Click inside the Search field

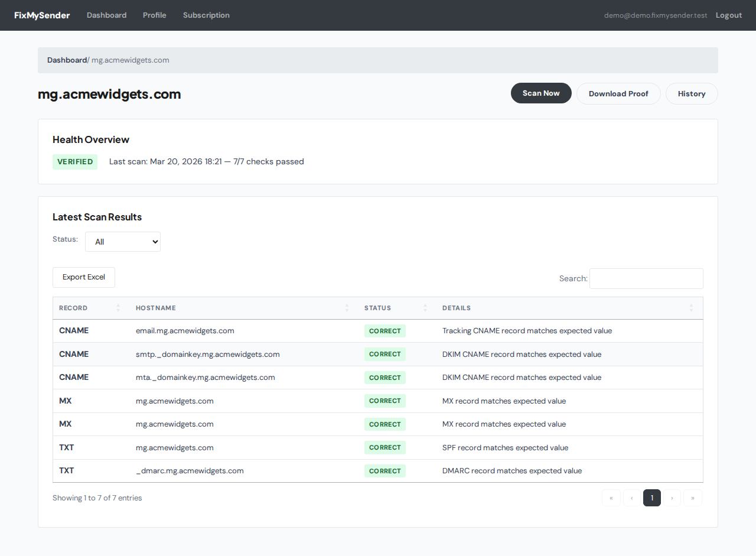point(646,278)
